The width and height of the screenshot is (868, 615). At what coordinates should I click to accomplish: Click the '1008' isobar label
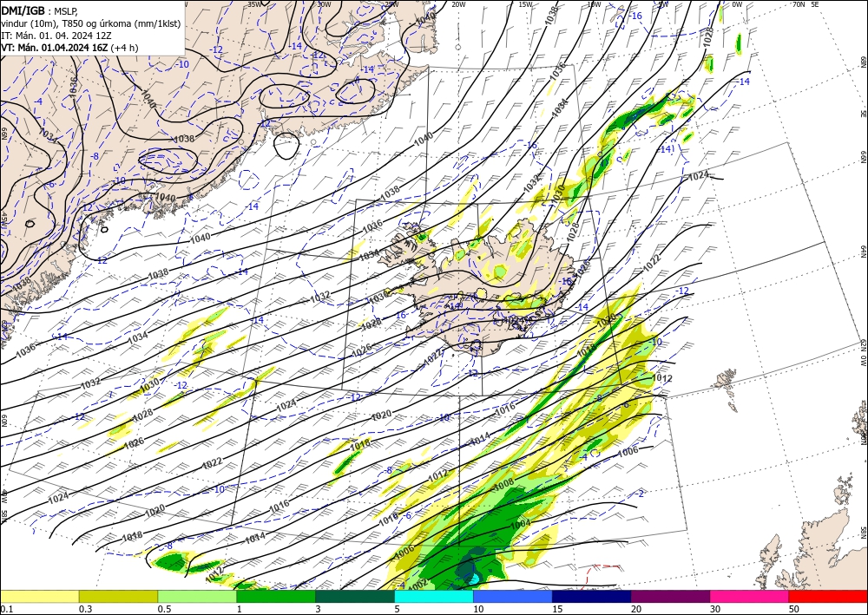[x=503, y=484]
